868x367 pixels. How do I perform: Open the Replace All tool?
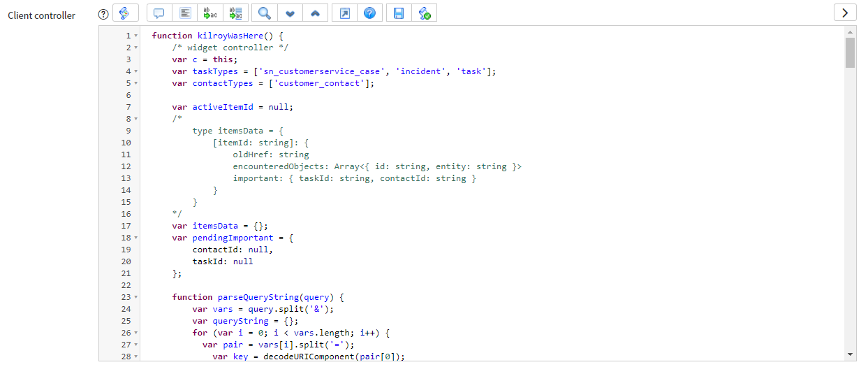tap(235, 13)
